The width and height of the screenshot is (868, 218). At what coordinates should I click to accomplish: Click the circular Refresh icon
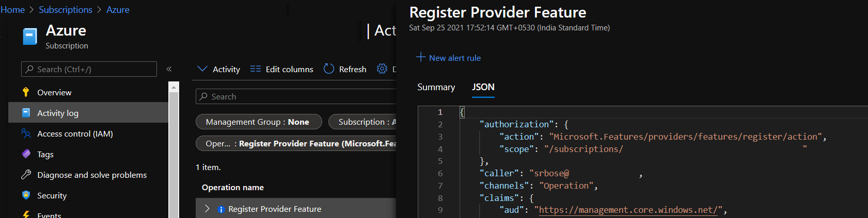pos(329,69)
